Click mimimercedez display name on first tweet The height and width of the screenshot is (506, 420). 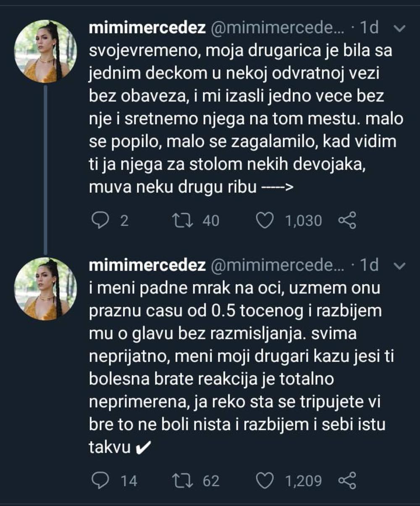(147, 28)
